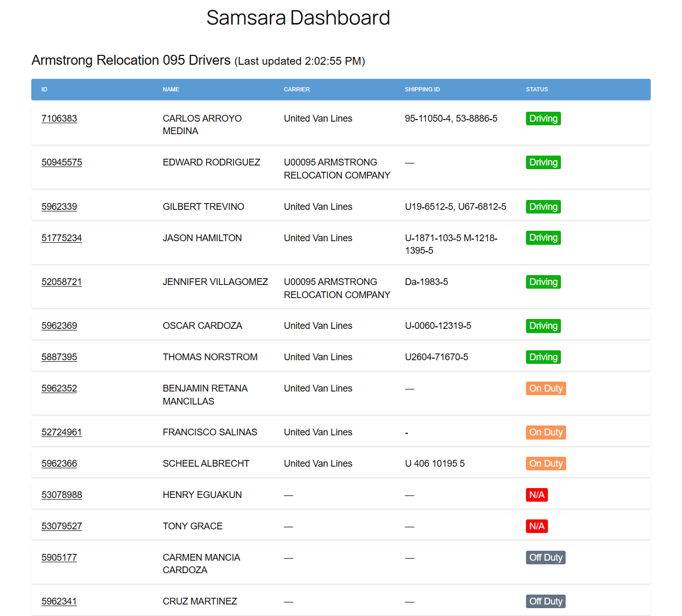
Task: Click Armstrong Relocation carrier for Edward Rodriguez
Action: tap(337, 169)
